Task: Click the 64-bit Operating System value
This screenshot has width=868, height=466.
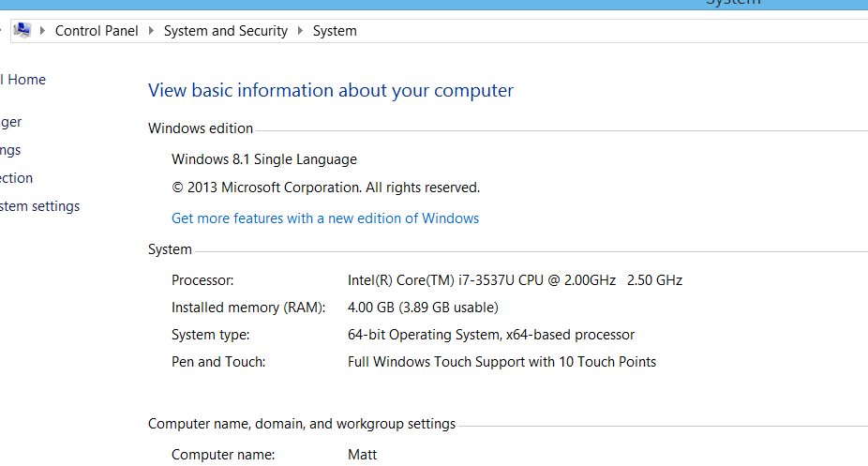Action: [491, 335]
